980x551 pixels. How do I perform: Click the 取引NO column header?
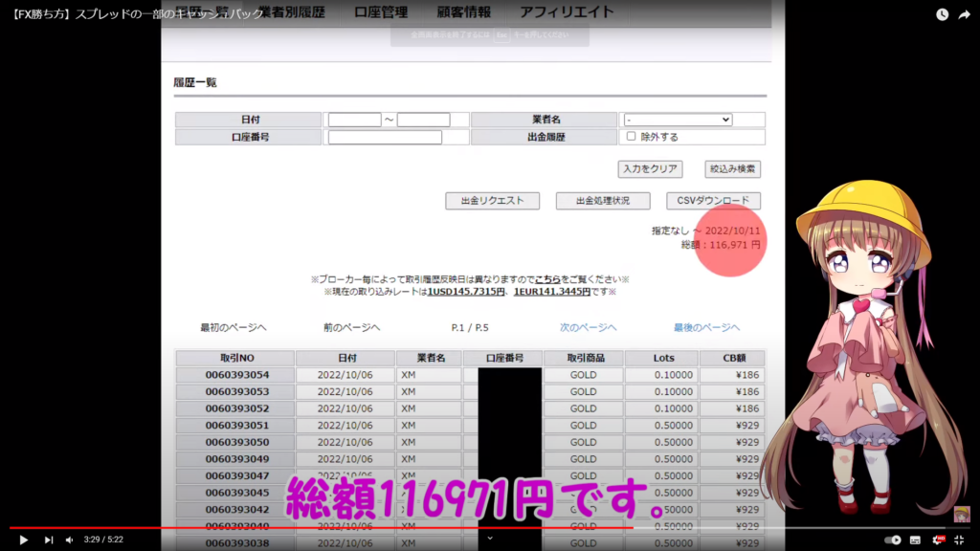pos(235,358)
